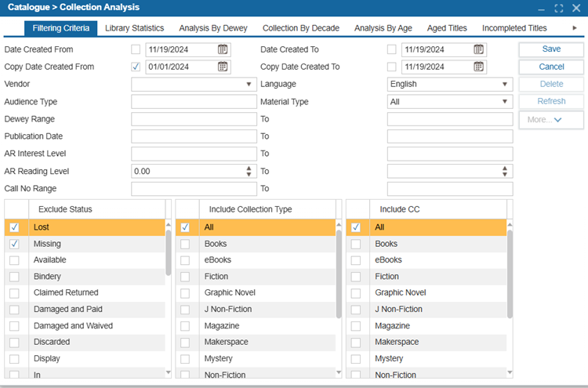Image resolution: width=588 pixels, height=388 pixels.
Task: Select Damaged and Paid status row
Action: [x=85, y=310]
